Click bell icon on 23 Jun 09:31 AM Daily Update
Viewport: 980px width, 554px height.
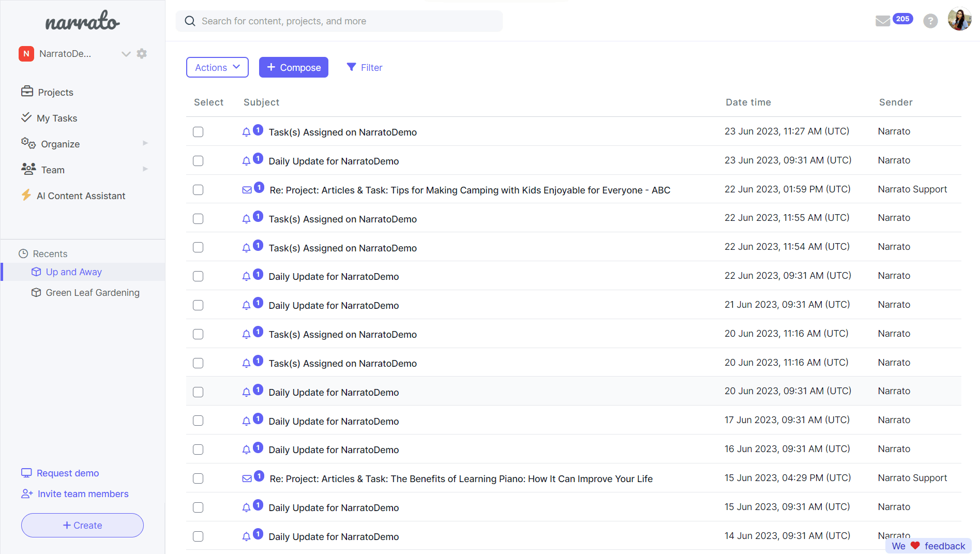[246, 161]
